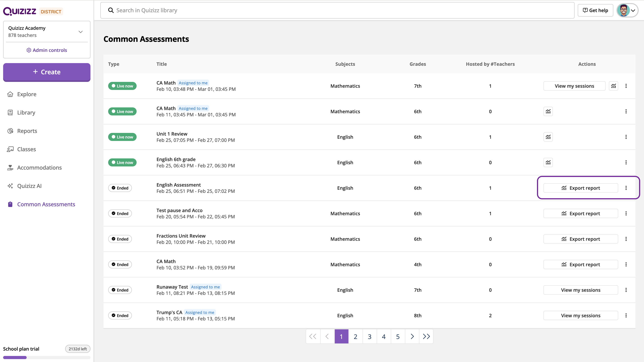Viewport: 644px width, 362px height.
Task: Jump to last page double arrow
Action: [426, 336]
